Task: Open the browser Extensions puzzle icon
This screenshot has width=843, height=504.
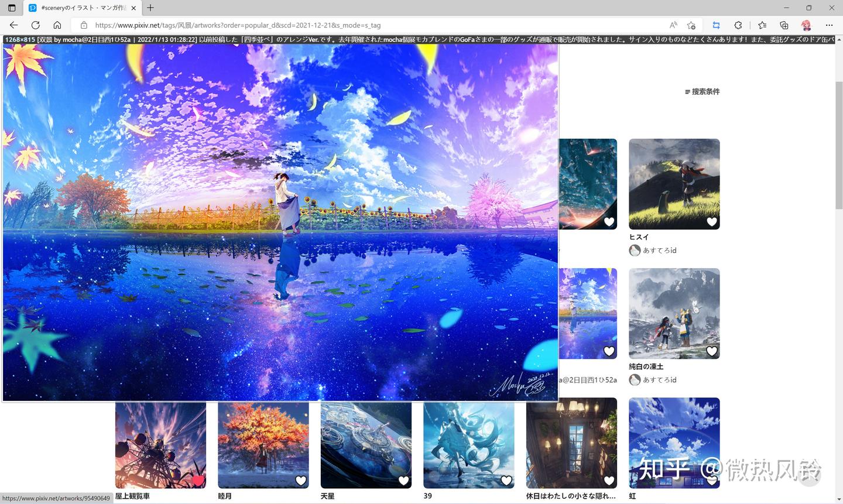Action: [738, 25]
